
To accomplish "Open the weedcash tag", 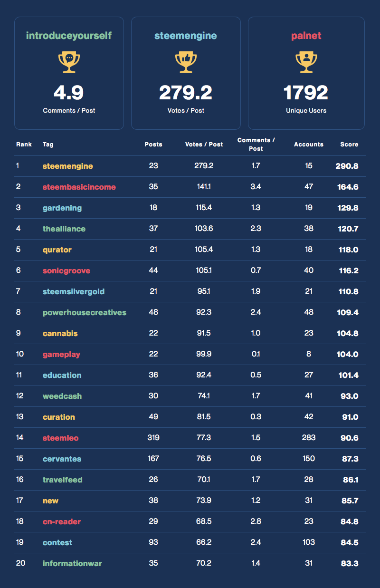I will (x=62, y=396).
